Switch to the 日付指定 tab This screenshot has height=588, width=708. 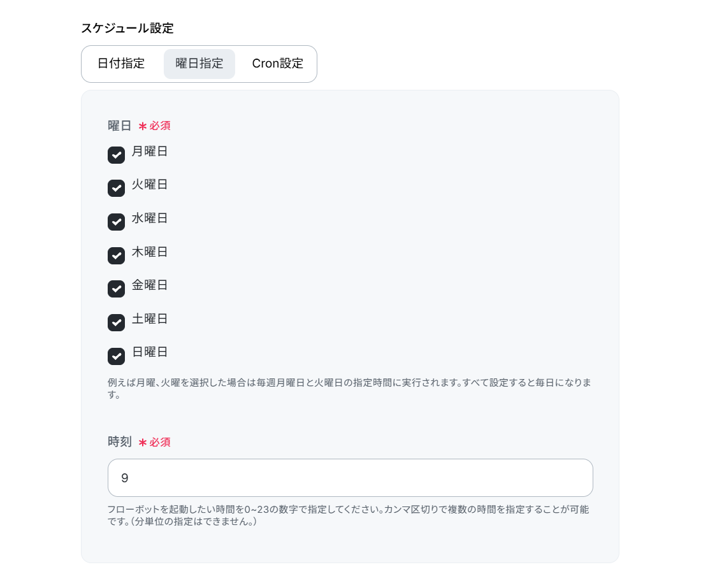[x=121, y=64]
